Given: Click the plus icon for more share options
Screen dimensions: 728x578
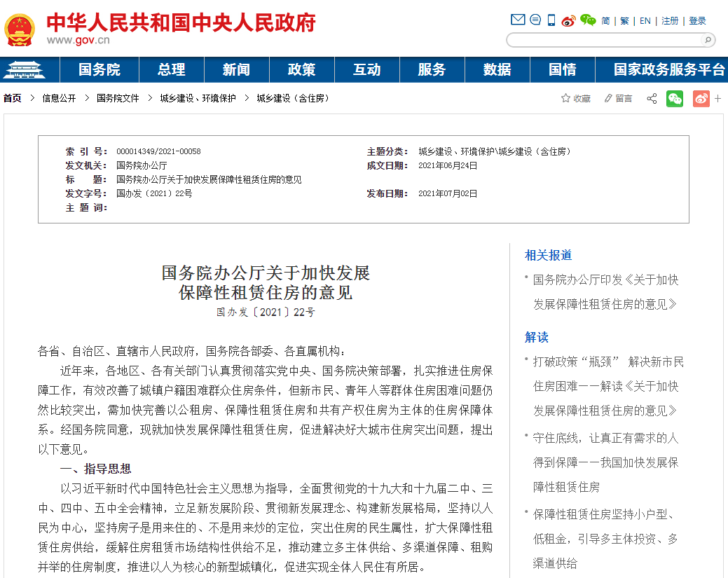Looking at the screenshot, I should [717, 98].
